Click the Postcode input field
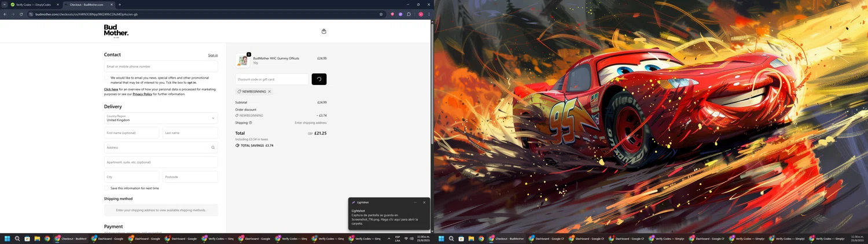The width and height of the screenshot is (868, 244). pyautogui.click(x=190, y=177)
